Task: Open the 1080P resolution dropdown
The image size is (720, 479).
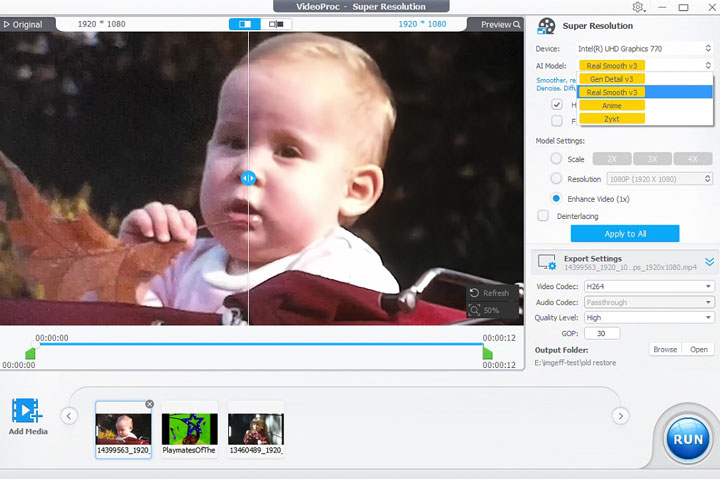Action: tap(660, 179)
